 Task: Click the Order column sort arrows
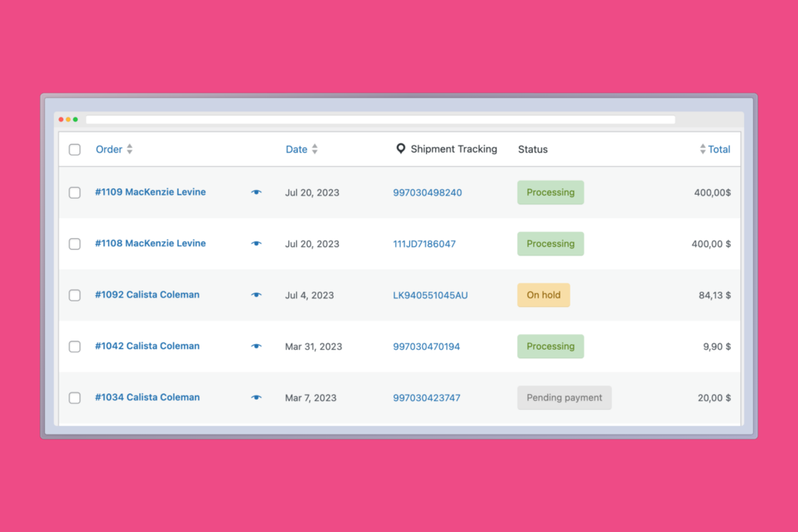pos(130,149)
